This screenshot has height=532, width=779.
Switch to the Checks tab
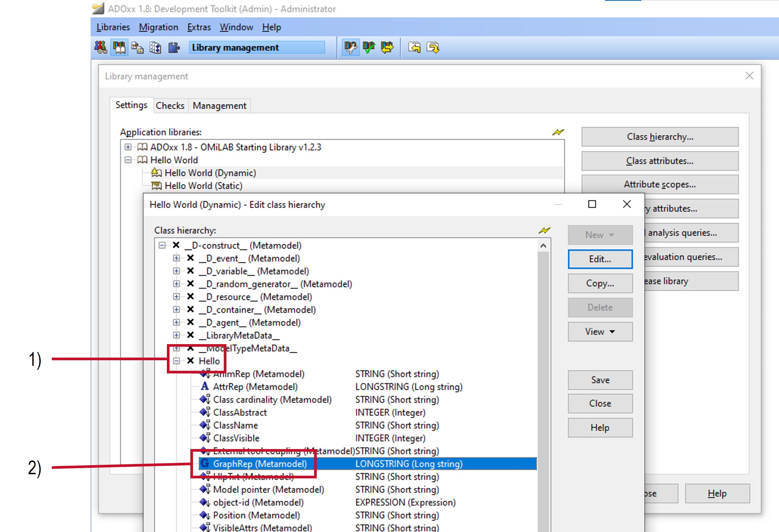coord(170,106)
